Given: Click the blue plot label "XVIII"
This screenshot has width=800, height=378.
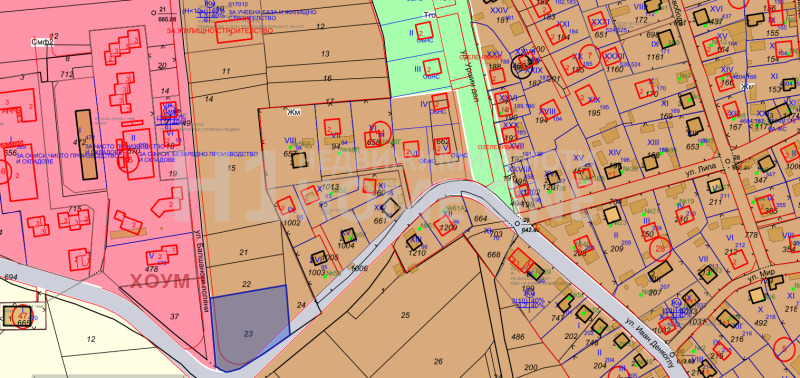Looking at the screenshot, I should 547,111.
